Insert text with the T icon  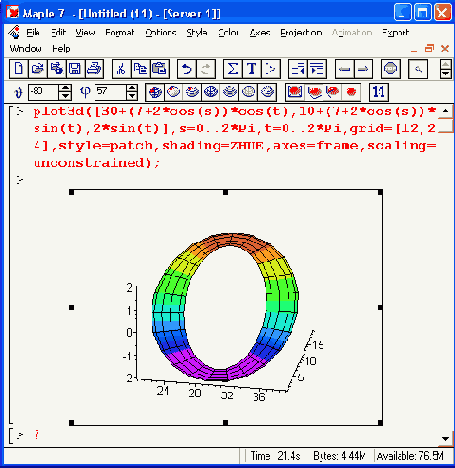click(x=252, y=69)
